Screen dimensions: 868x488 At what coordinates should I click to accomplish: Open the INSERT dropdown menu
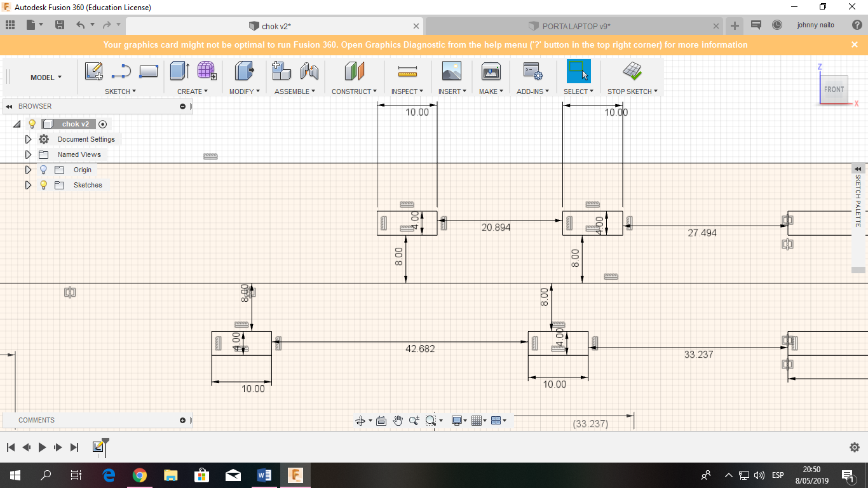452,91
